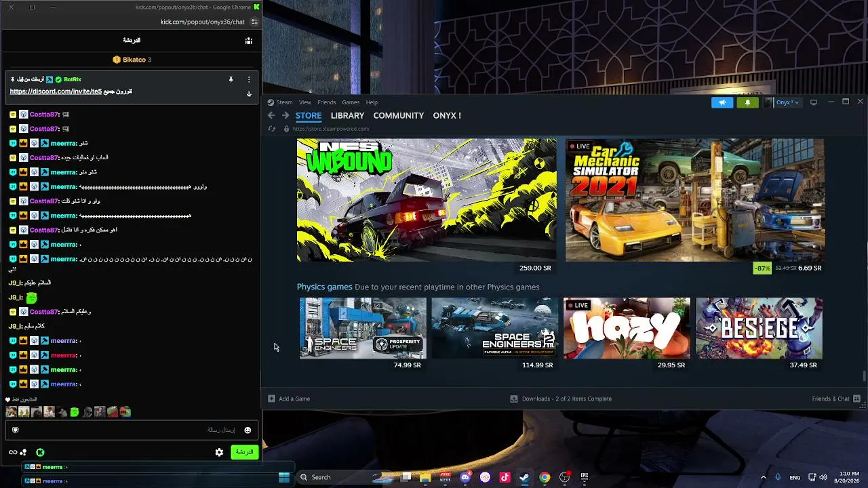The height and width of the screenshot is (488, 868).
Task: Open the Physics games category link
Action: pyautogui.click(x=324, y=287)
